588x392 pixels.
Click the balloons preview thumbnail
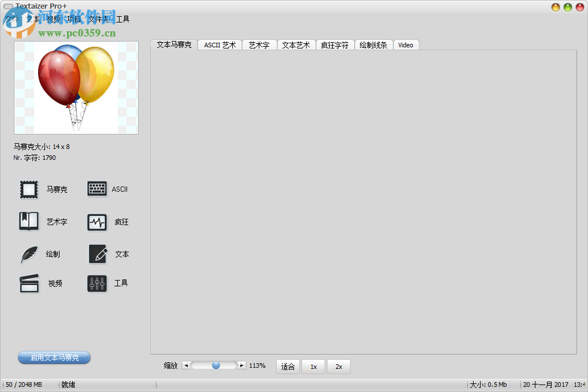76,87
